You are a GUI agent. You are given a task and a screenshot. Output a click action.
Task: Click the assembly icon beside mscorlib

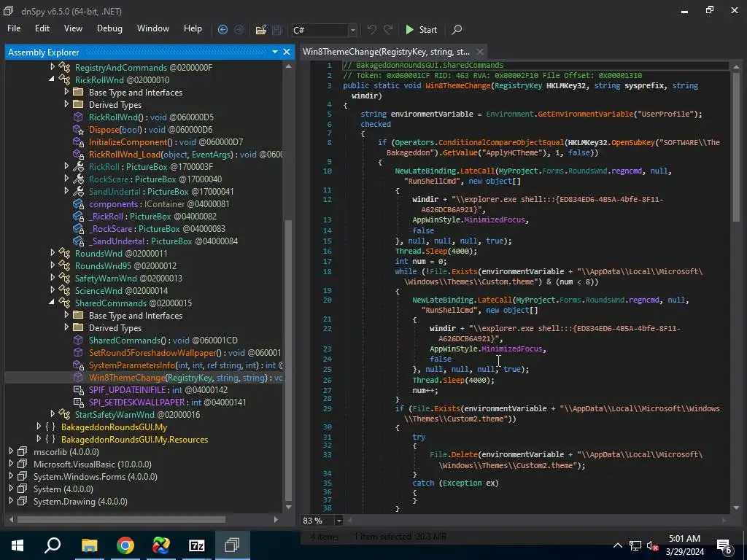click(23, 451)
